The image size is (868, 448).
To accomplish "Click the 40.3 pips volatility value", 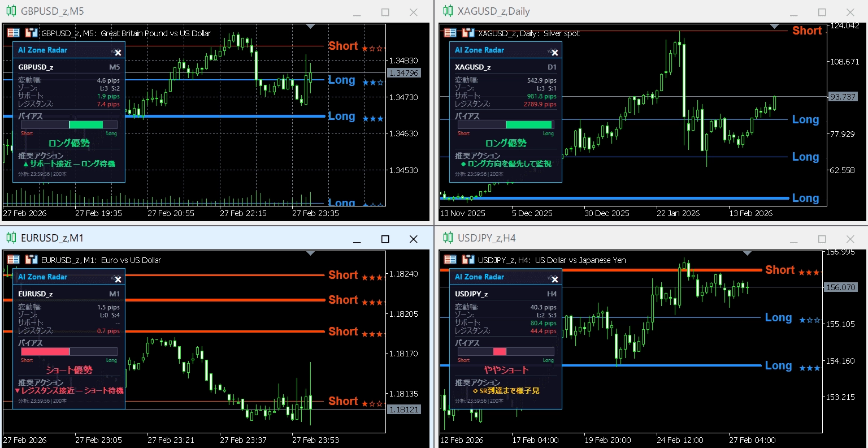I will (x=544, y=308).
